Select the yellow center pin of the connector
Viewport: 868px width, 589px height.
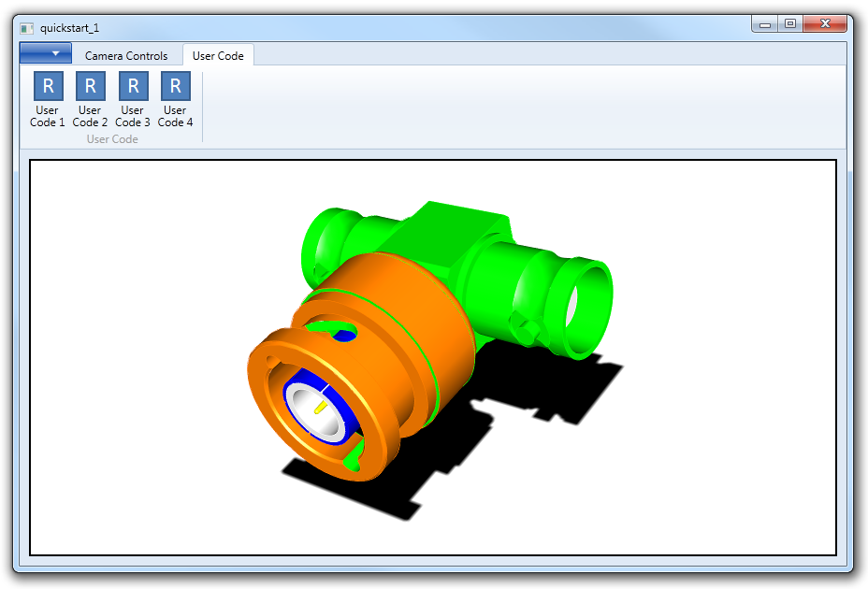(x=319, y=407)
